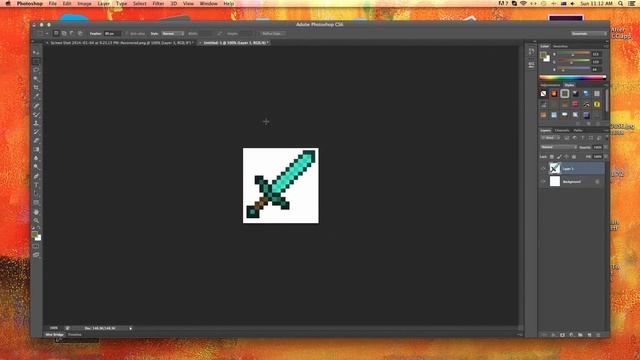This screenshot has height=360, width=640.
Task: Open the Mini Bridge panel tab
Action: 55,335
